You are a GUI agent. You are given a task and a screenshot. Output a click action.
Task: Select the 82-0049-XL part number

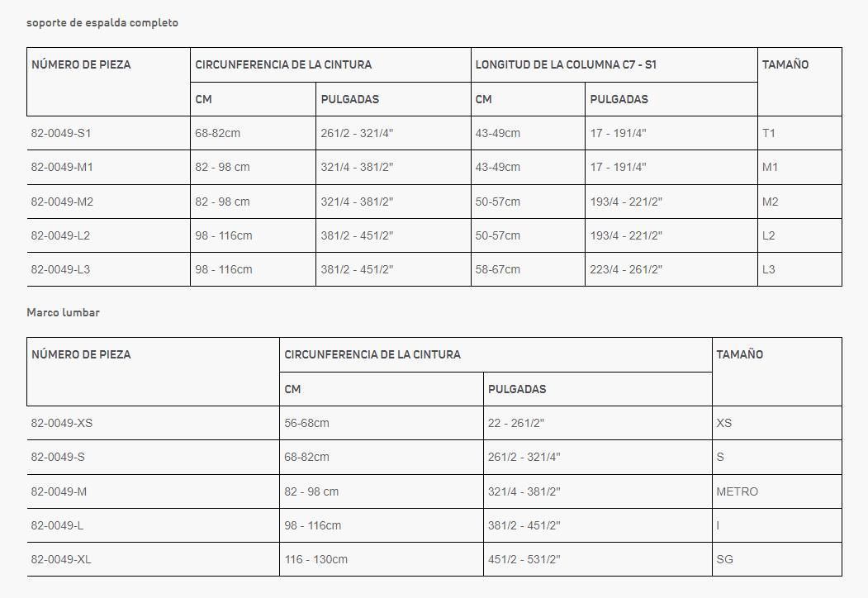tap(61, 560)
